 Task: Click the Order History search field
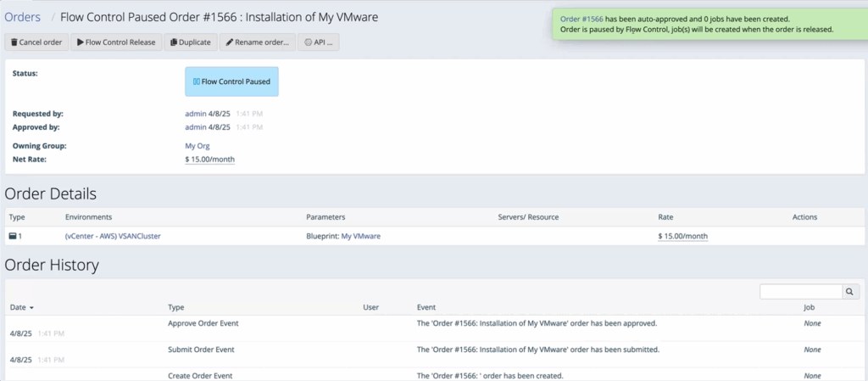click(x=801, y=291)
